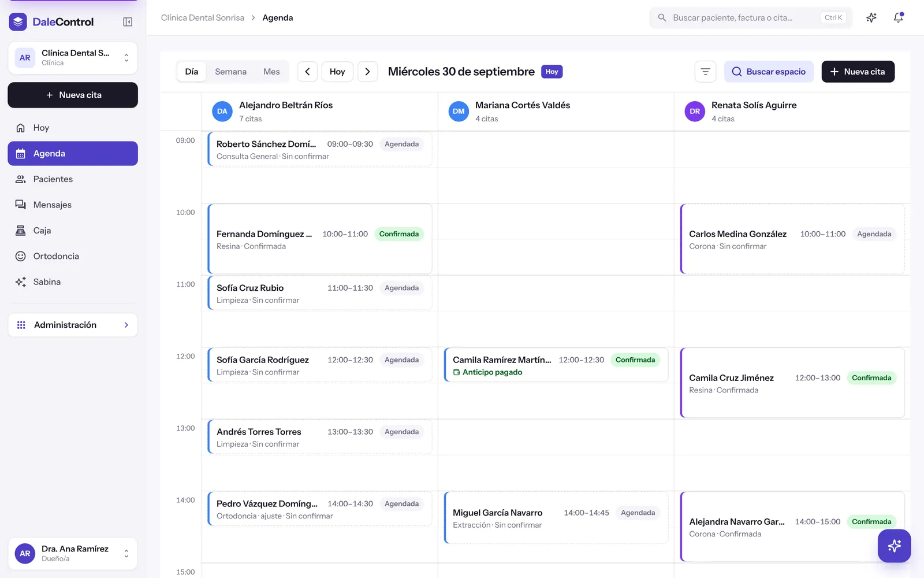Viewport: 924px width, 578px height.
Task: Go to previous day arrow
Action: (x=307, y=72)
